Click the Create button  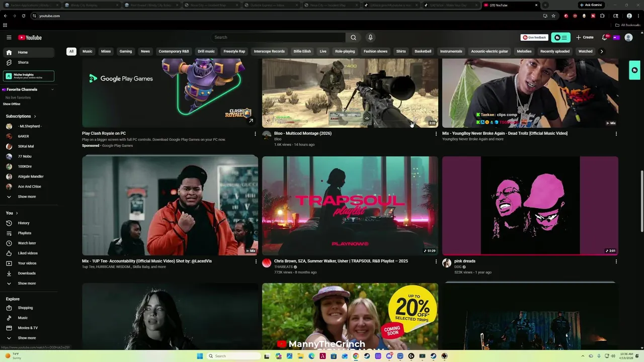click(x=585, y=37)
